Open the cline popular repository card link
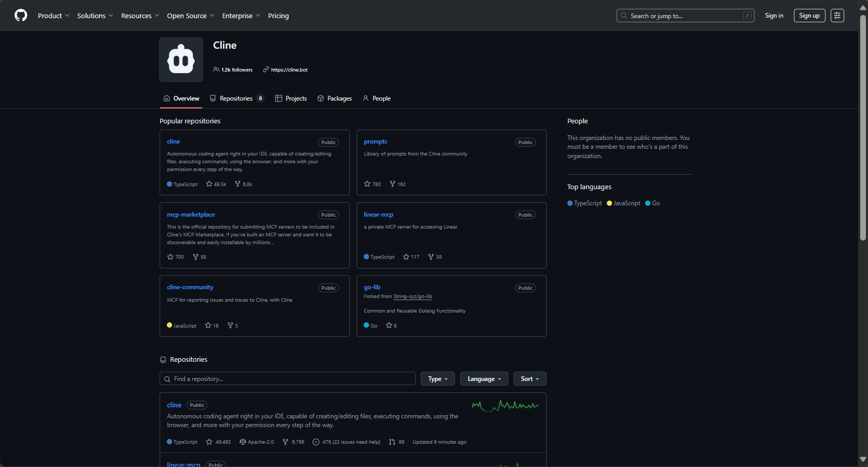868x467 pixels. (173, 141)
